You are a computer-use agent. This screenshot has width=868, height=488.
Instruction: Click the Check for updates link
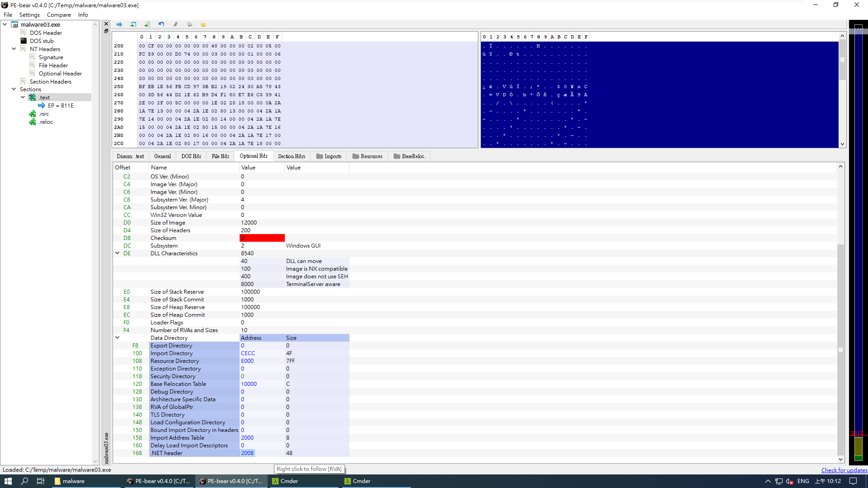click(x=844, y=470)
